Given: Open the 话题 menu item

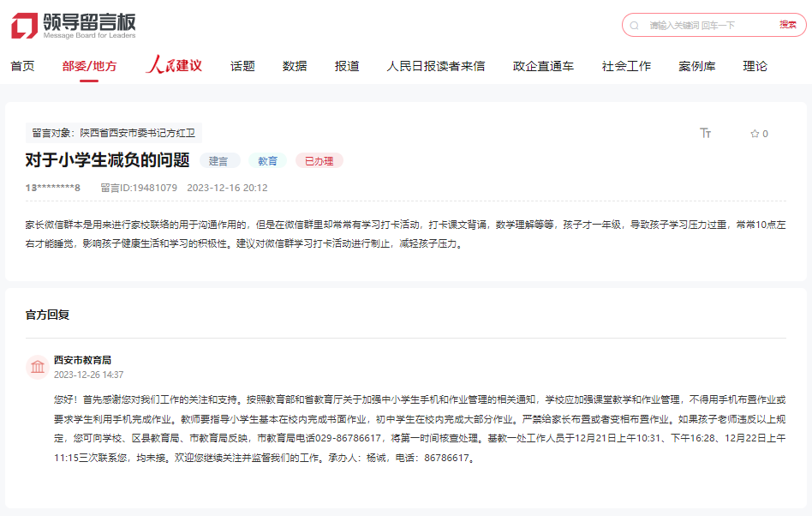Looking at the screenshot, I should [241, 64].
